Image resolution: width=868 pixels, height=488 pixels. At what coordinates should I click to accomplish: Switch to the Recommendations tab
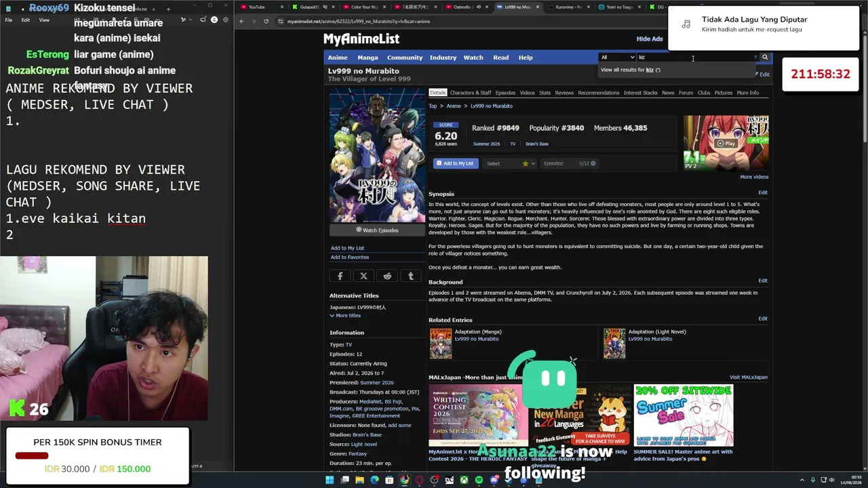click(x=599, y=93)
